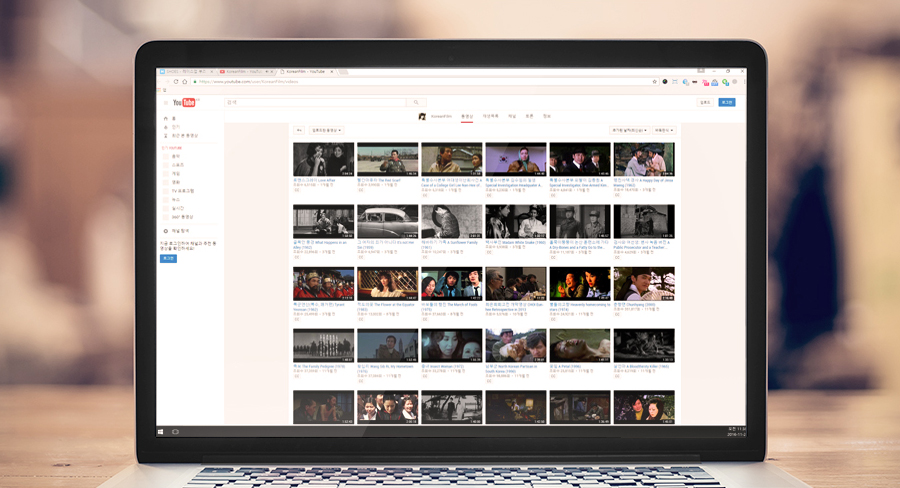Open the Trending item in YouTube sidebar
The height and width of the screenshot is (488, 900).
point(172,127)
